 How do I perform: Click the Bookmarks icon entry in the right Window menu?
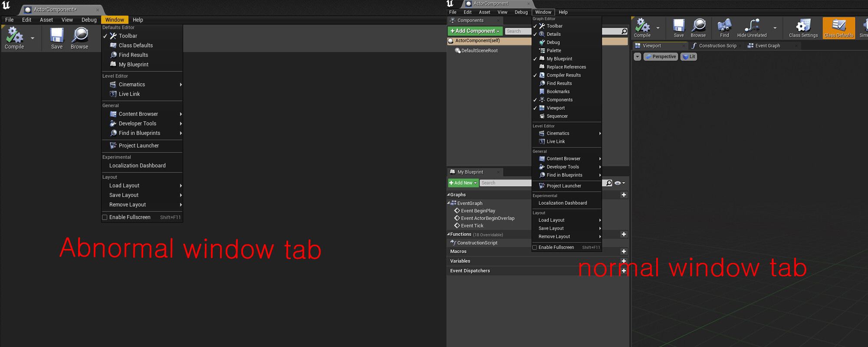pos(567,92)
